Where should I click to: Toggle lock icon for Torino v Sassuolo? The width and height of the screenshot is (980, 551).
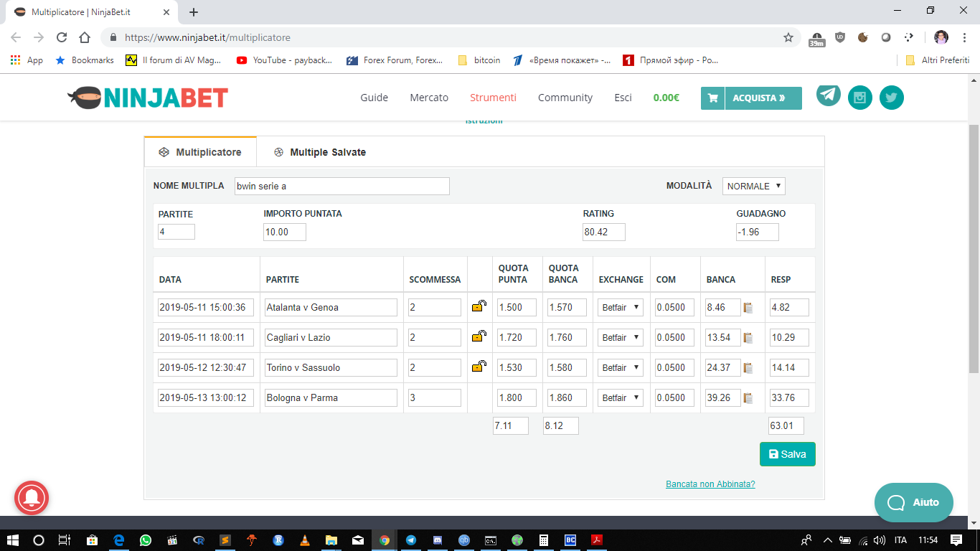(479, 367)
